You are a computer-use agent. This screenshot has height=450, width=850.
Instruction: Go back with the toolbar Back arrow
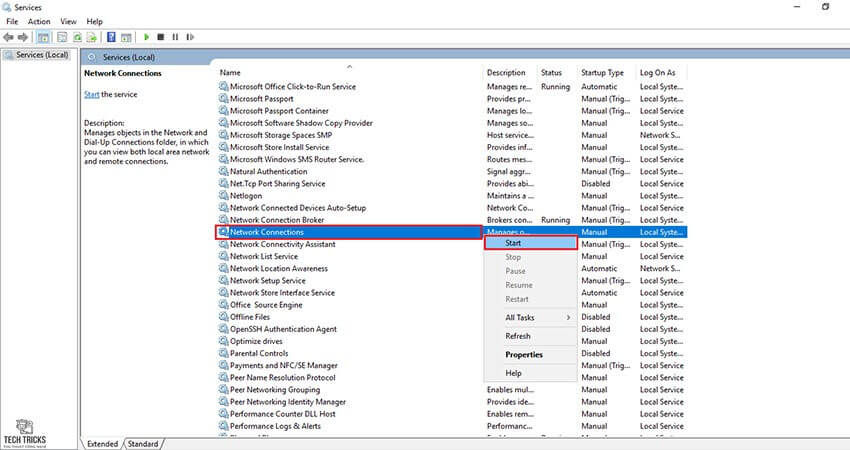pyautogui.click(x=8, y=37)
